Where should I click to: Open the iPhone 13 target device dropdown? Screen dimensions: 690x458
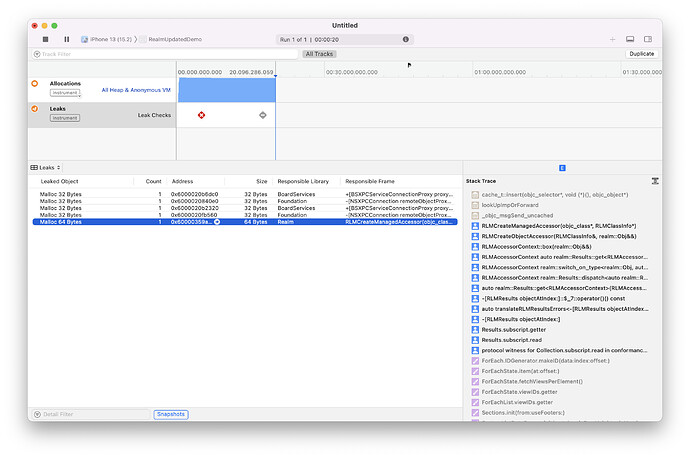click(x=110, y=39)
